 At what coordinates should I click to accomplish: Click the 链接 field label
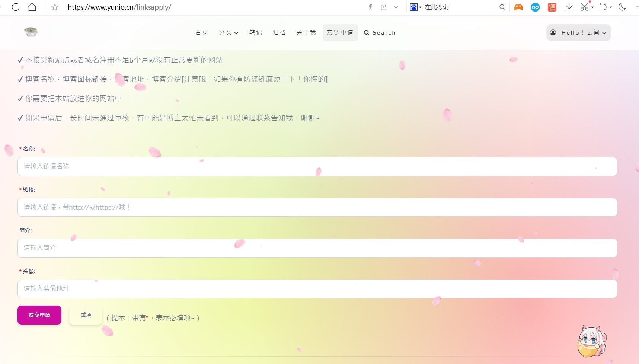tap(29, 190)
